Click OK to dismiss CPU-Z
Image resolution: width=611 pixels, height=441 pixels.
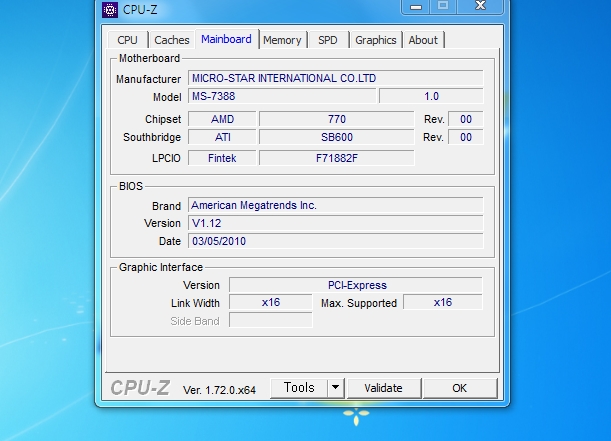pos(459,388)
